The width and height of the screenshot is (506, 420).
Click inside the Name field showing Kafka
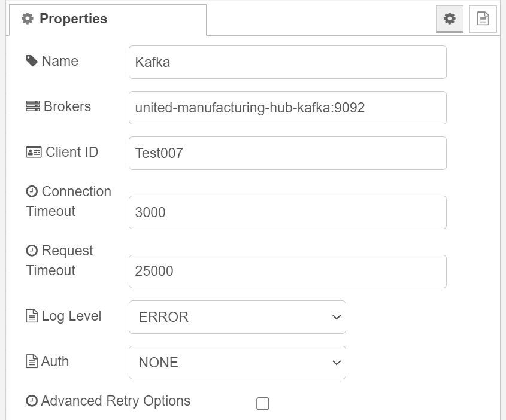(287, 62)
